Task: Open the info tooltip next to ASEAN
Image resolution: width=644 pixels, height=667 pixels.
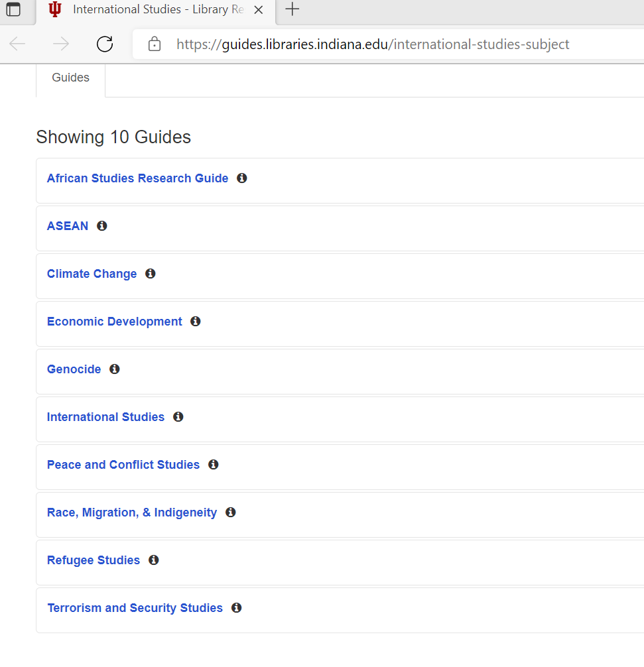Action: [101, 225]
